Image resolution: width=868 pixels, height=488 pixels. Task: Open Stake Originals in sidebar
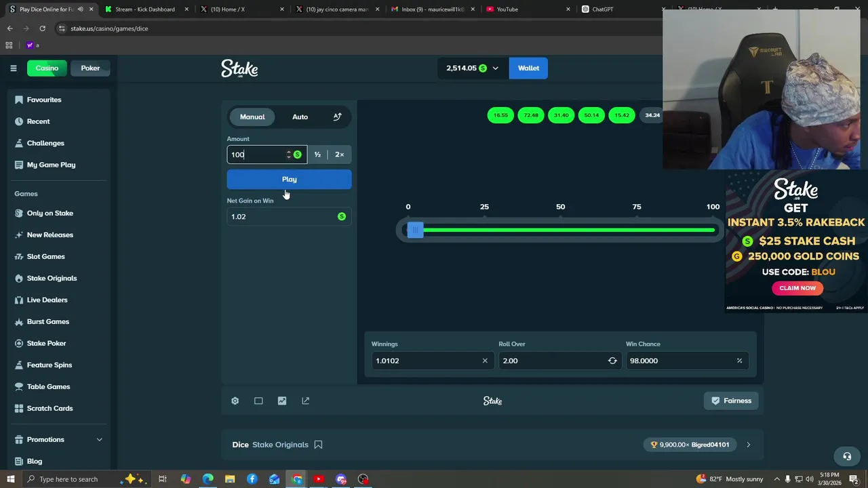pos(58,278)
